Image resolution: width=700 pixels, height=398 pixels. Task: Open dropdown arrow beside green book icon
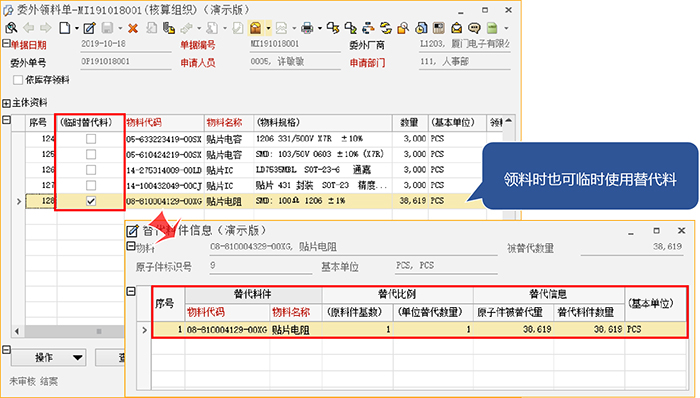(506, 29)
